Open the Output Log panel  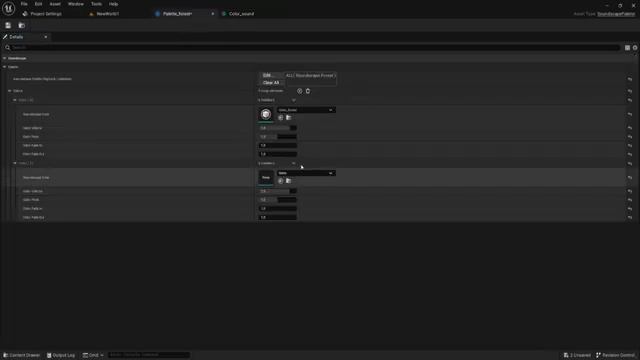pos(61,355)
